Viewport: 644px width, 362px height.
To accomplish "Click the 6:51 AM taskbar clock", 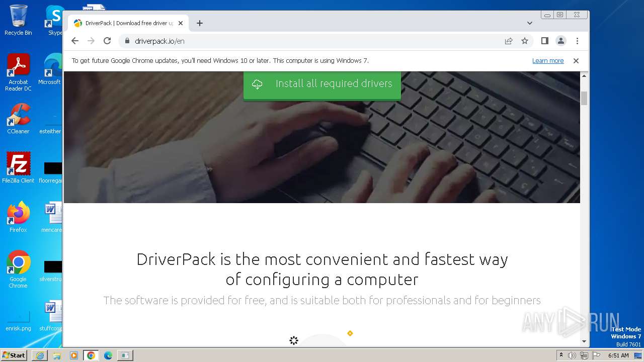I will point(618,355).
